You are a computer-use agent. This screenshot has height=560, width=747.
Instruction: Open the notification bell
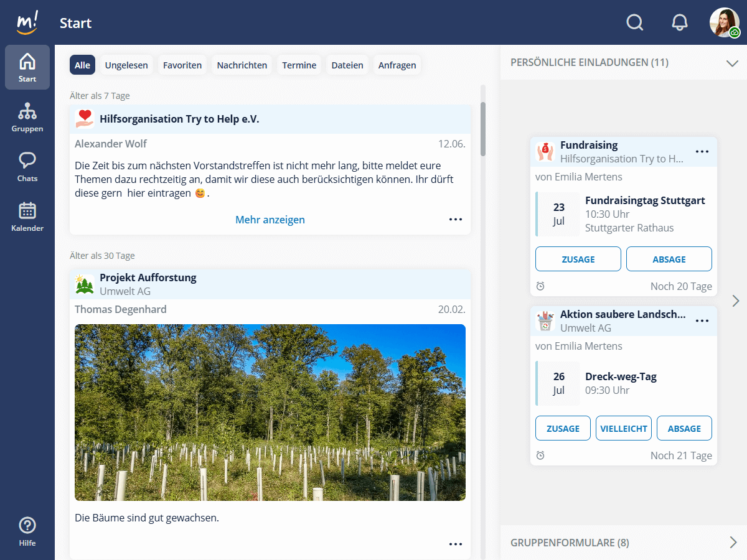(680, 22)
